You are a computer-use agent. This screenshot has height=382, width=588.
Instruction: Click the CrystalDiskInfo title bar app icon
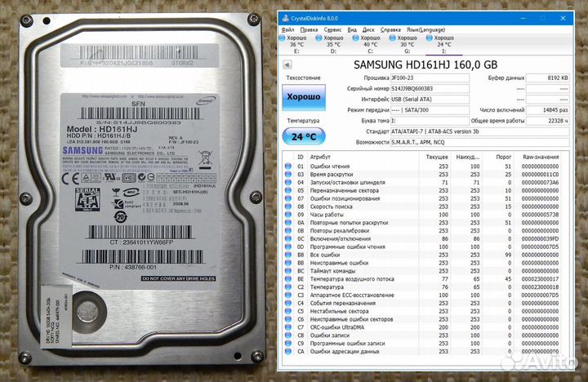tap(285, 18)
